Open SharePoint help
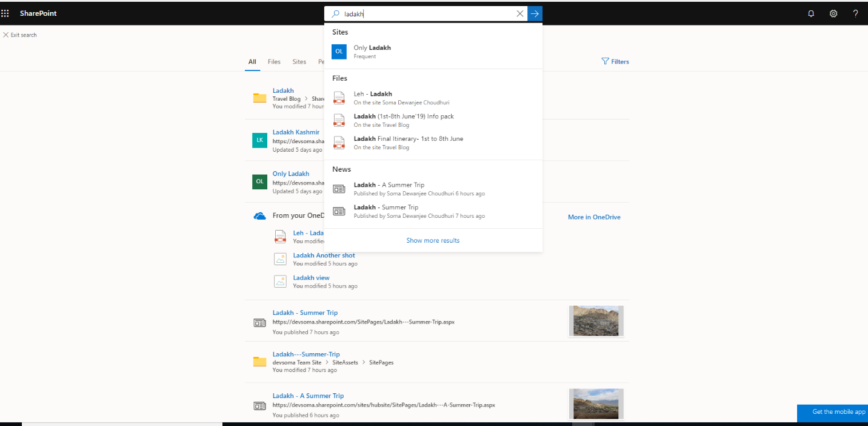Viewport: 868px width, 426px height. click(855, 13)
